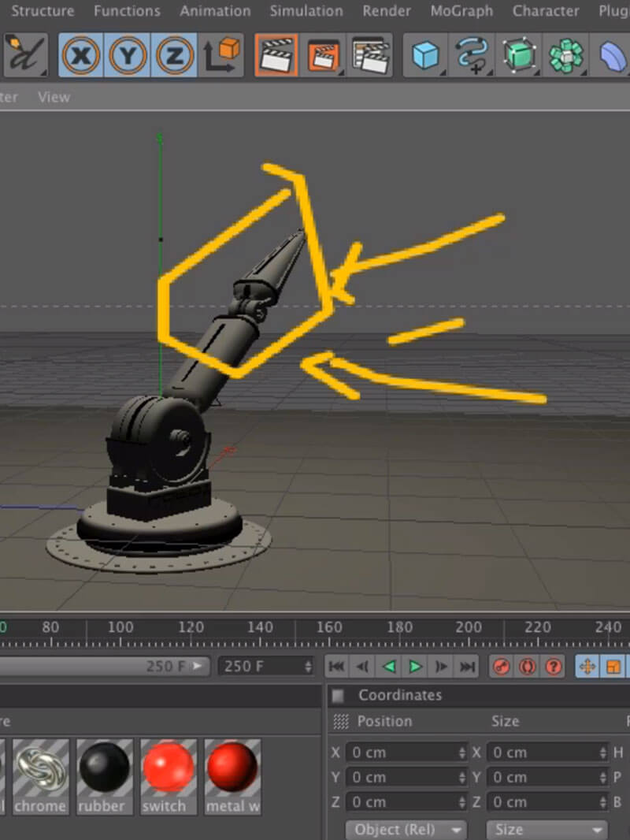The width and height of the screenshot is (630, 840).
Task: Add the green Array object
Action: (x=565, y=54)
